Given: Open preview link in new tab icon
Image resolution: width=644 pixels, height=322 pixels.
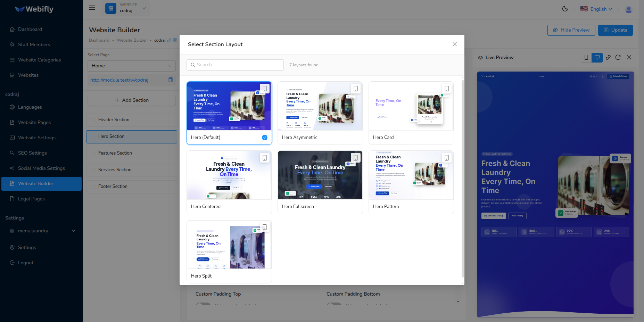Looking at the screenshot, I should point(608,58).
